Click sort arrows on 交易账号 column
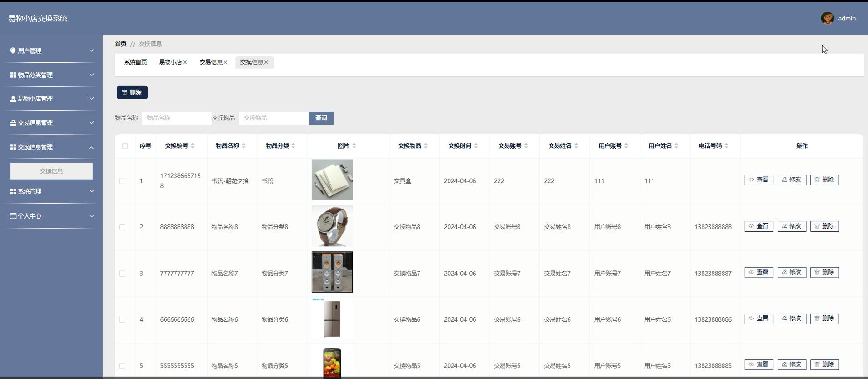Image resolution: width=868 pixels, height=379 pixels. [x=526, y=146]
